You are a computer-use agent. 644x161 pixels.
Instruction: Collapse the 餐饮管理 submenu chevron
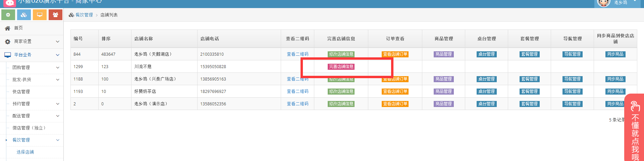pos(58,140)
